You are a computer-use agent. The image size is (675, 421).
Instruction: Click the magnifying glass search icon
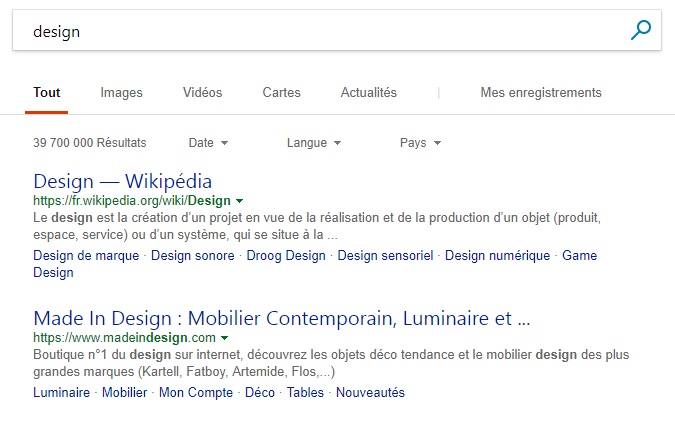click(x=641, y=30)
